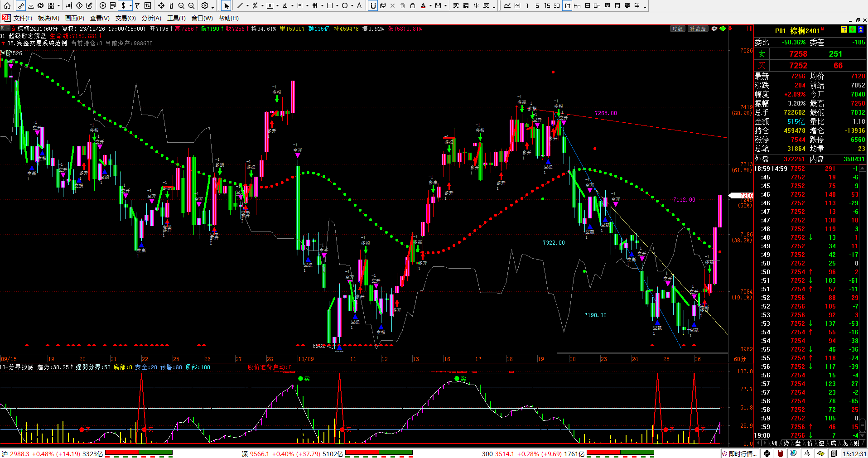Screen dimensions: 868x458
Task: Click the 反 reverse-position button
Action: pos(486,5)
